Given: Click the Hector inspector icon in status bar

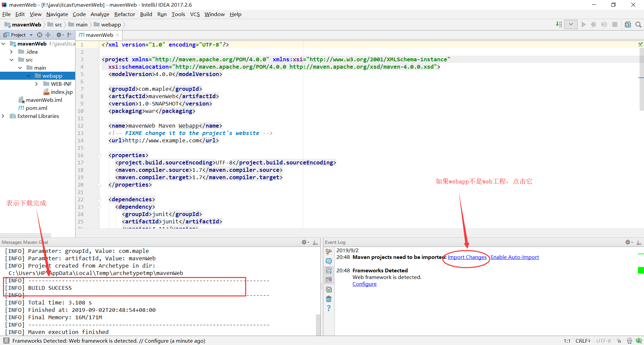Looking at the screenshot, I should coord(630,341).
